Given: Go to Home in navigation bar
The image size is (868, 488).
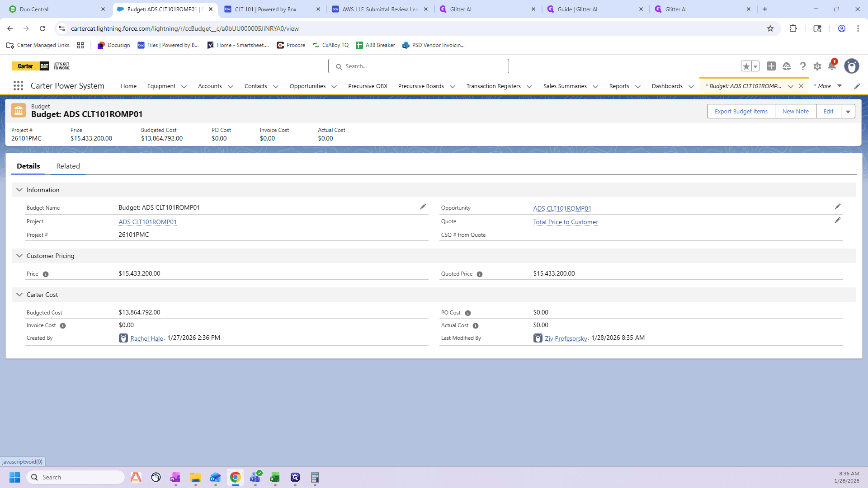Looking at the screenshot, I should [128, 86].
